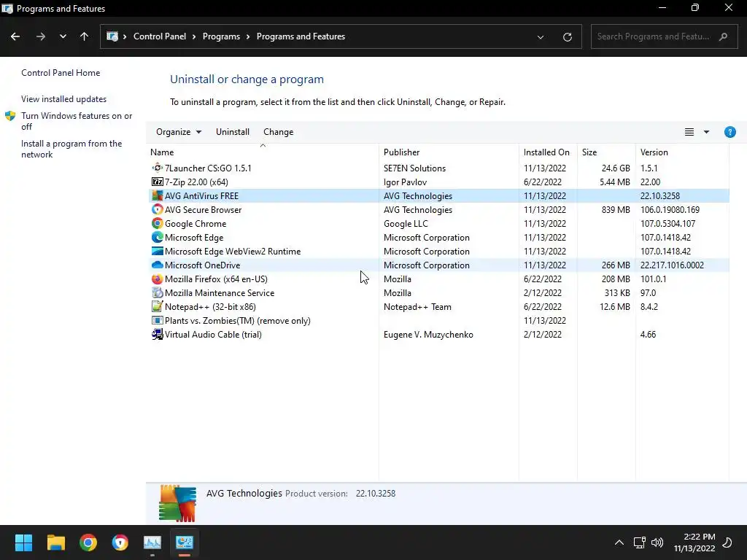
Task: Expand the address bar history dropdown
Action: coord(541,36)
